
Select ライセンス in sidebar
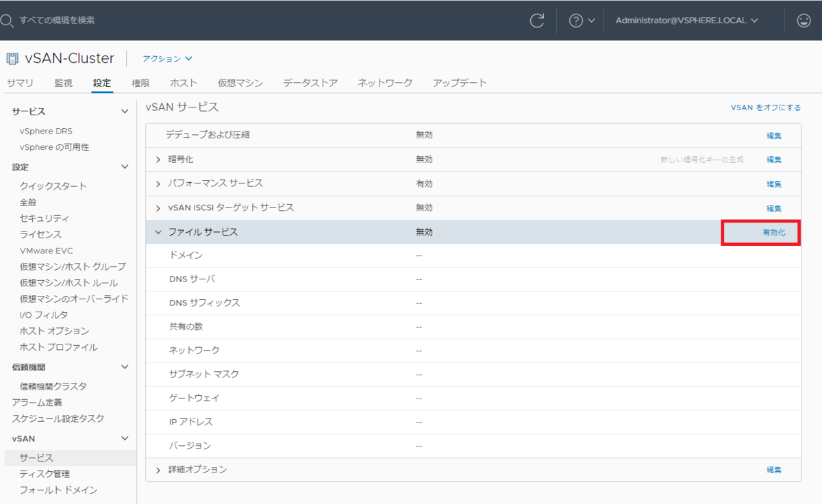tap(40, 234)
